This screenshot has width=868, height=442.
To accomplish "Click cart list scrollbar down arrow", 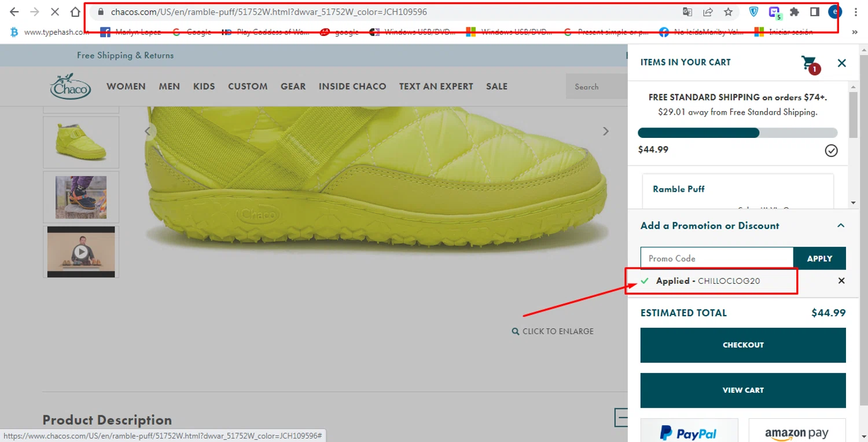I will tap(853, 203).
